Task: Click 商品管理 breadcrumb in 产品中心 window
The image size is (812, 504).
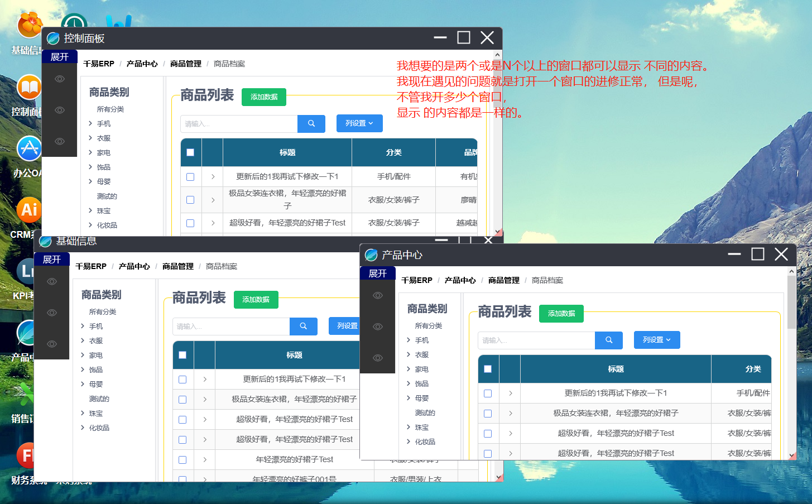Action: (x=504, y=281)
